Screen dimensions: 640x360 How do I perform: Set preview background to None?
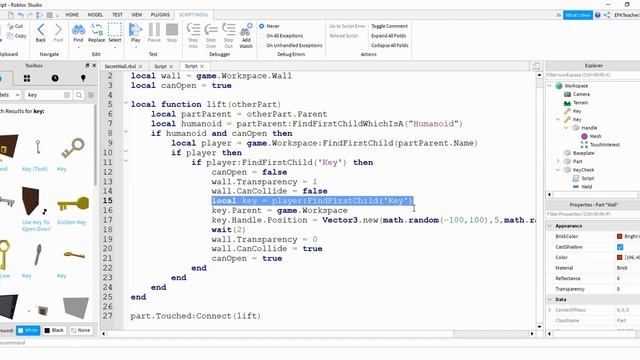pyautogui.click(x=80, y=330)
